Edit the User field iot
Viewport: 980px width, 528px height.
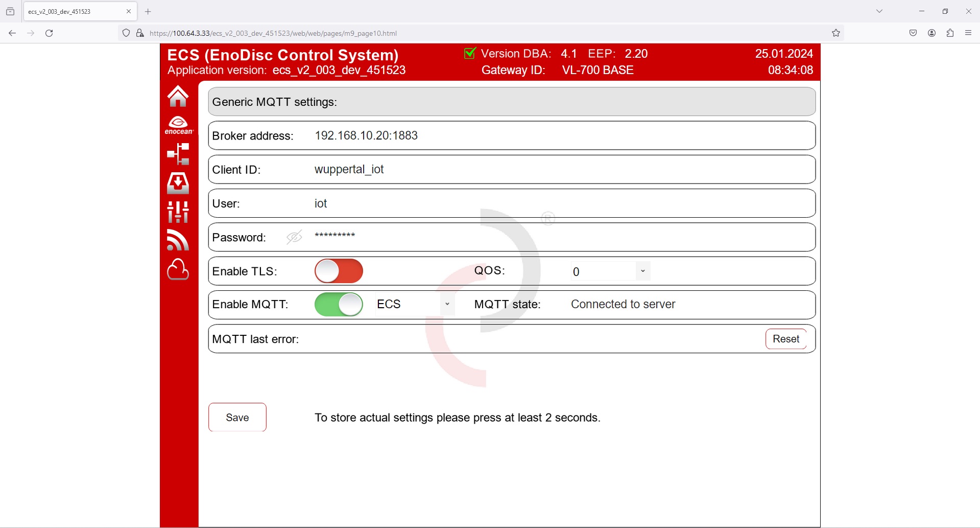point(512,203)
